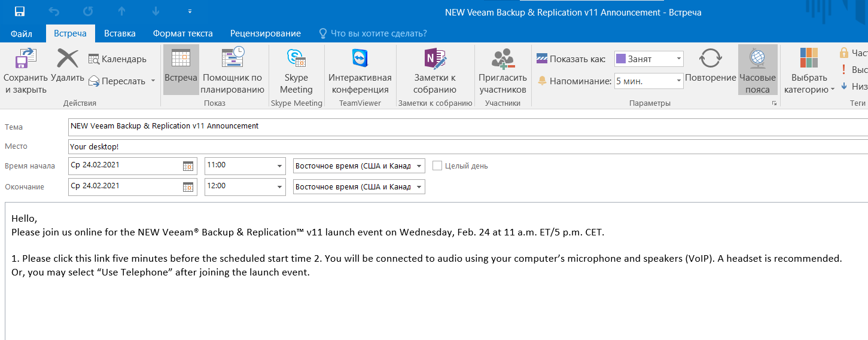Expand the Переслать dropdown arrow
868x340 pixels.
(x=153, y=81)
